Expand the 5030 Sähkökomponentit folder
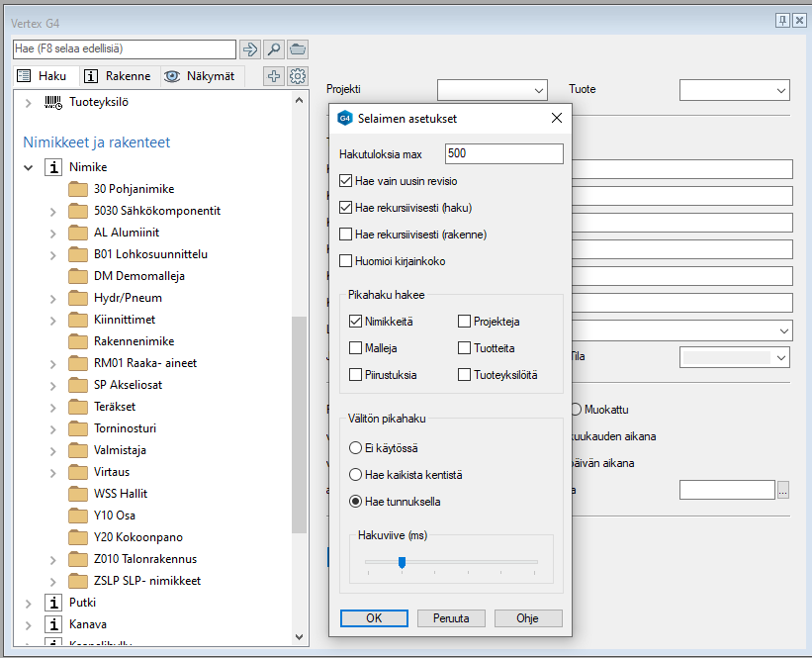Screen dimensions: 812x658 52,211
